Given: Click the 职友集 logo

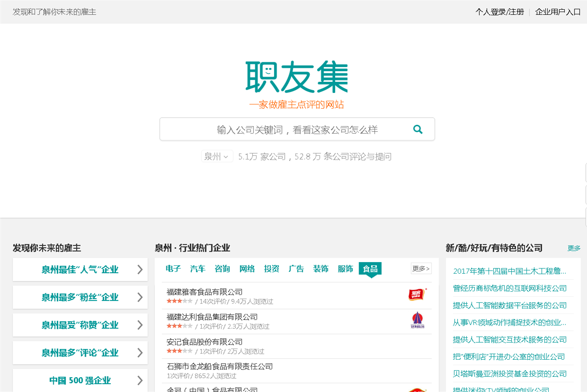Looking at the screenshot, I should coord(297,77).
